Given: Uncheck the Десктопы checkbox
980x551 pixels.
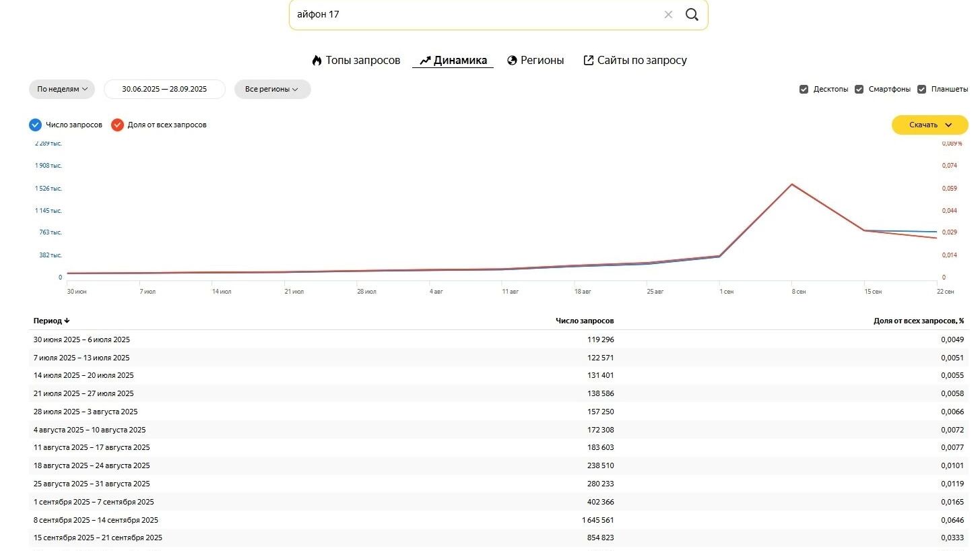Looking at the screenshot, I should tap(804, 90).
